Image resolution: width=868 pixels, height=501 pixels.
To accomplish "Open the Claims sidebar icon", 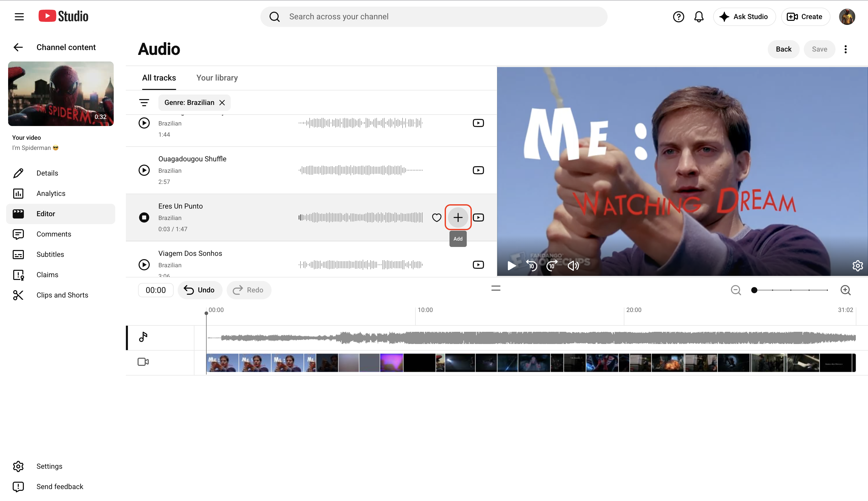I will pyautogui.click(x=18, y=275).
